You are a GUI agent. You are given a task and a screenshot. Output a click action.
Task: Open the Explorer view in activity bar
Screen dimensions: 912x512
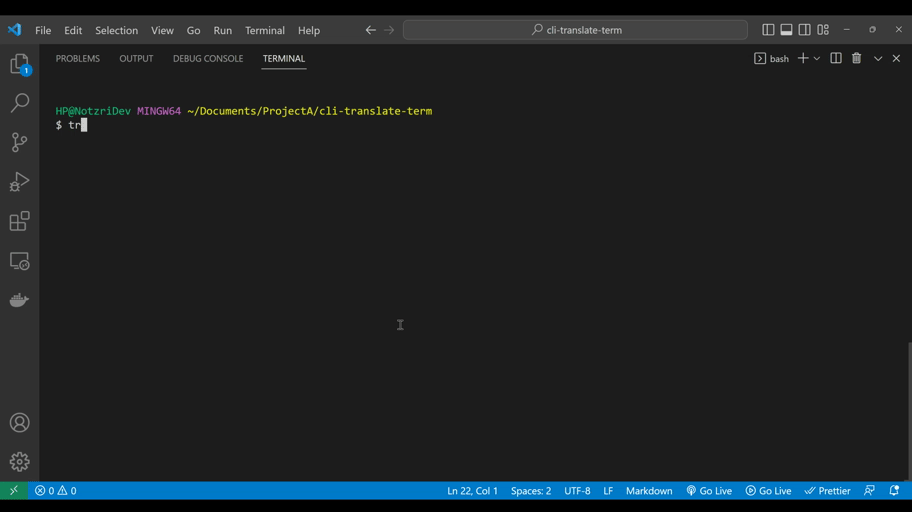coord(19,64)
